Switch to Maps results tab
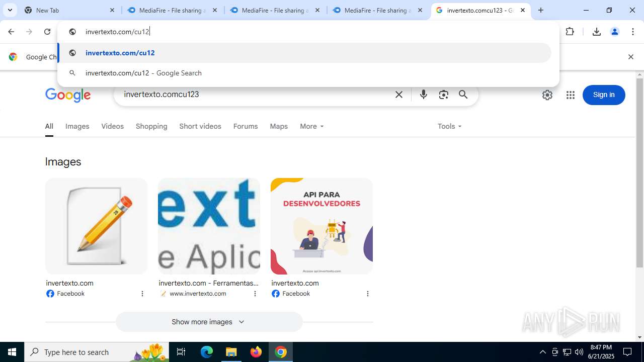 (279, 127)
